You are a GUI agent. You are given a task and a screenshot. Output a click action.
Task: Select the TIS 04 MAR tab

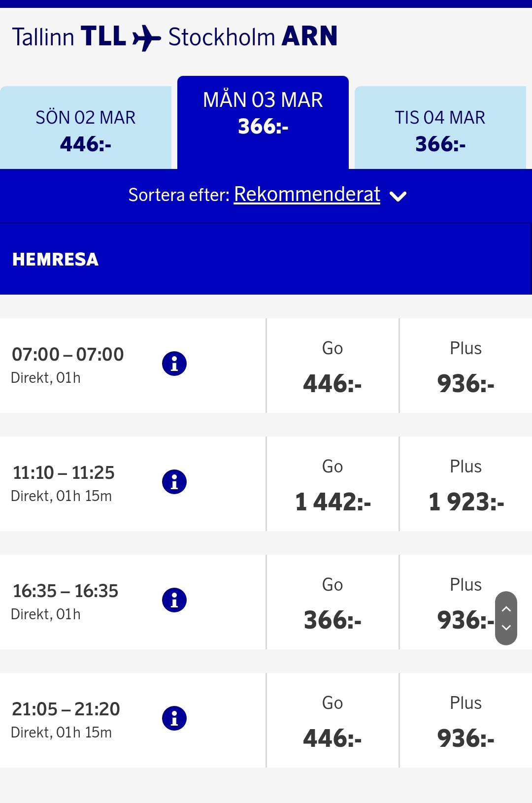(440, 129)
